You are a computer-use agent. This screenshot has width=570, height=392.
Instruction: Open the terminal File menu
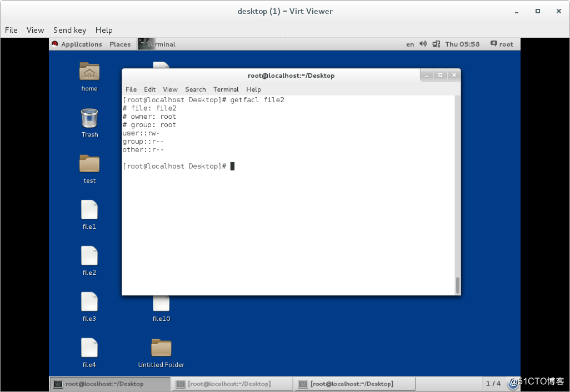coord(131,89)
